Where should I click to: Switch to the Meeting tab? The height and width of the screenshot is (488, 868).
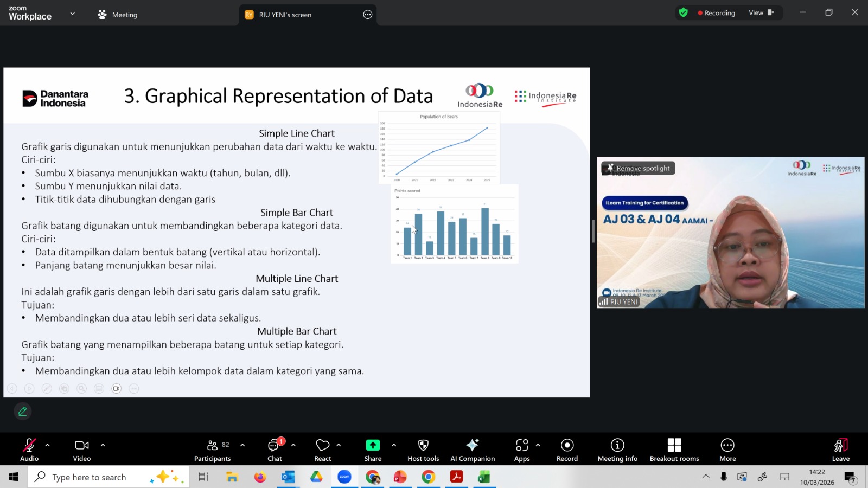click(x=118, y=15)
